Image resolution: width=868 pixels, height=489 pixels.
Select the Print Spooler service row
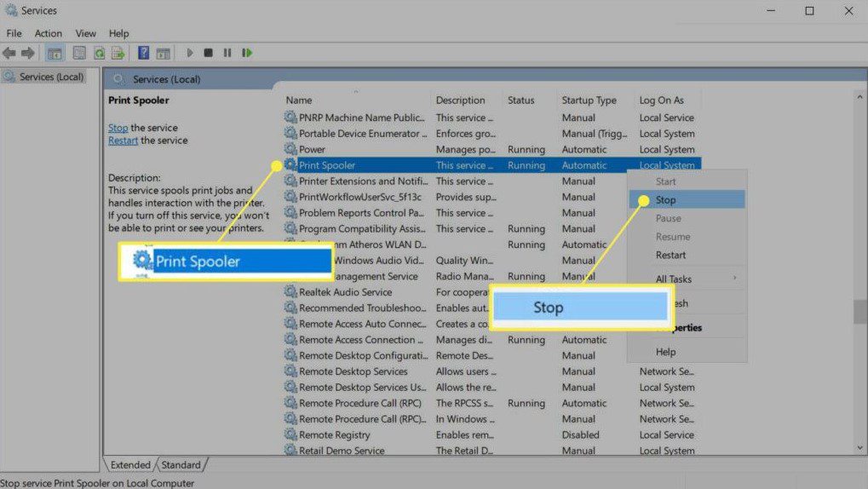[x=492, y=165]
